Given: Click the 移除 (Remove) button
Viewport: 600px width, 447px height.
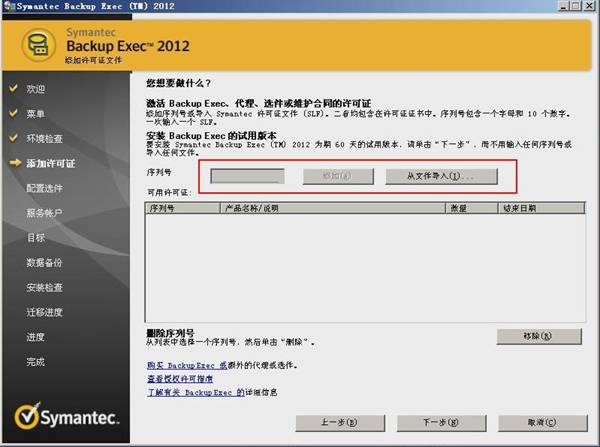Looking at the screenshot, I should tap(537, 336).
